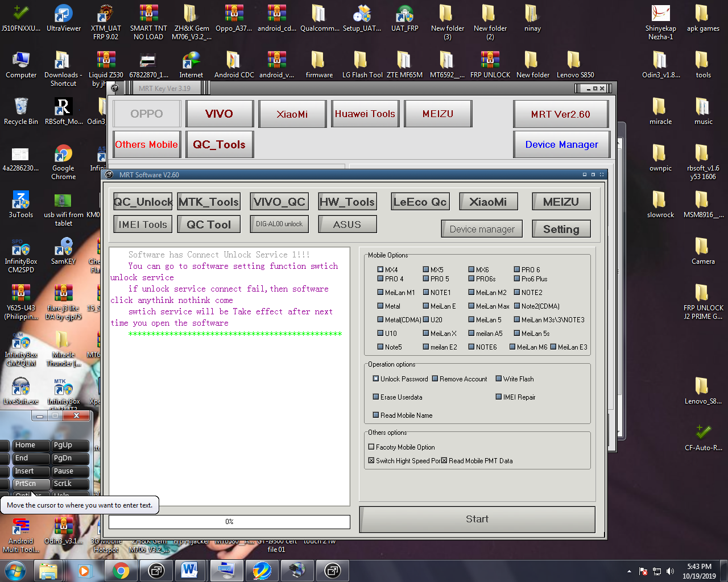Select VIVO_QC tab button
The height and width of the screenshot is (582, 728).
[279, 202]
